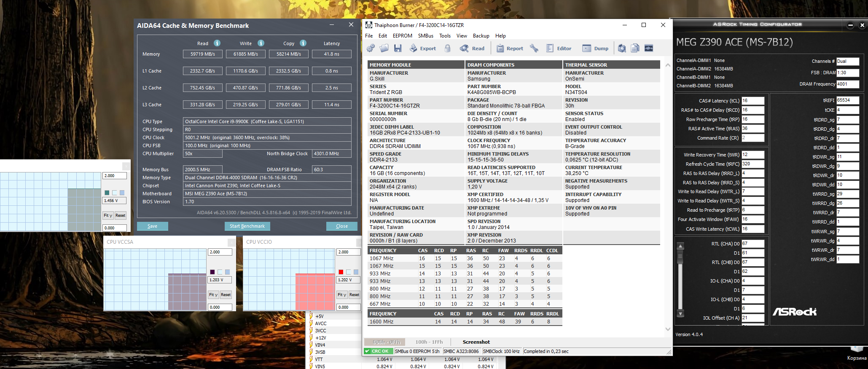The height and width of the screenshot is (369, 868).
Task: Click Save in AIDA64 benchmark window
Action: point(152,226)
